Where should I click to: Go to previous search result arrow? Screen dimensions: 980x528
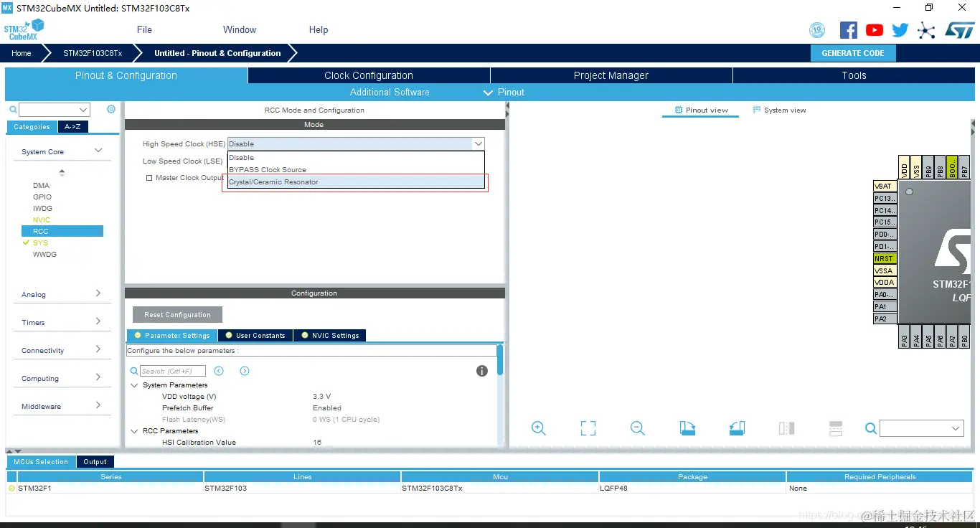point(219,371)
